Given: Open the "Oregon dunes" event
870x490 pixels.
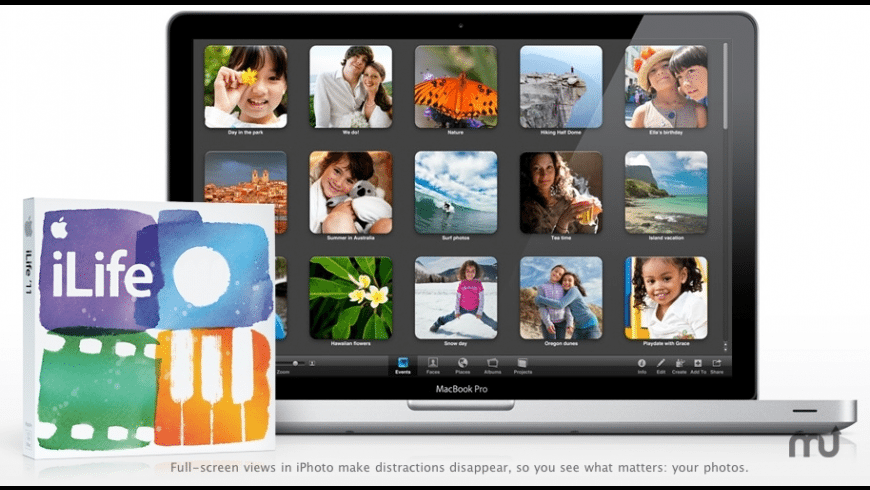Looking at the screenshot, I should tap(561, 297).
